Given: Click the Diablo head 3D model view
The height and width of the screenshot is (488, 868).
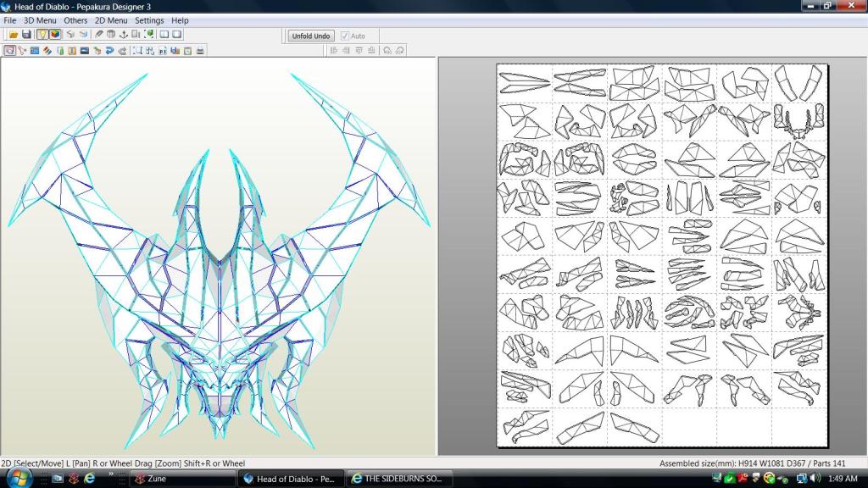Looking at the screenshot, I should click(x=218, y=257).
